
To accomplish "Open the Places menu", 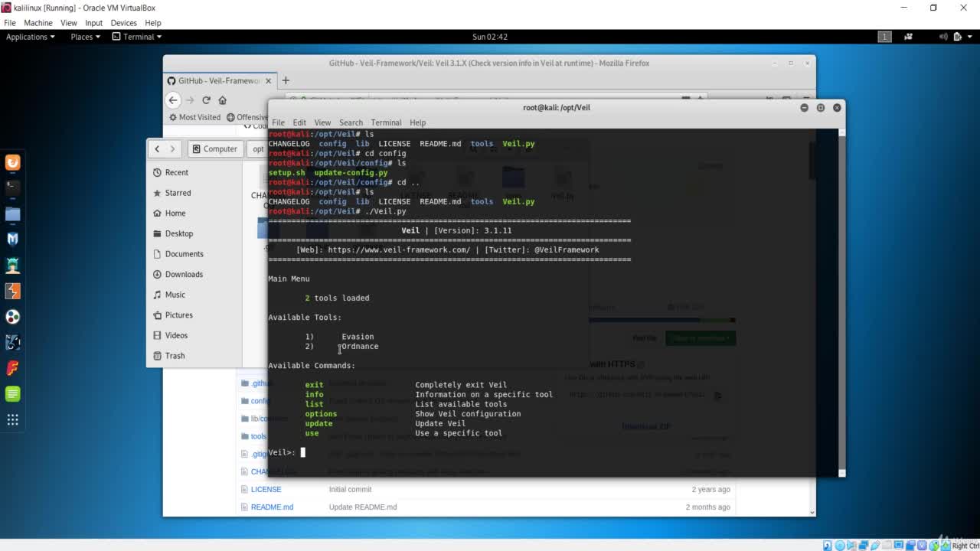I will click(x=85, y=37).
